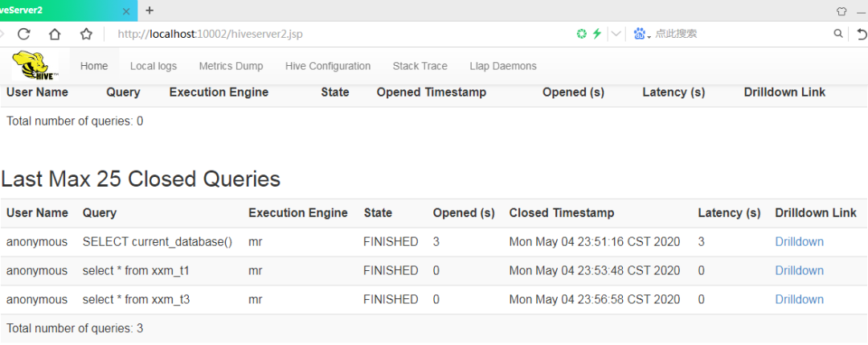Click the shirt skin icon in title bar

[x=842, y=10]
